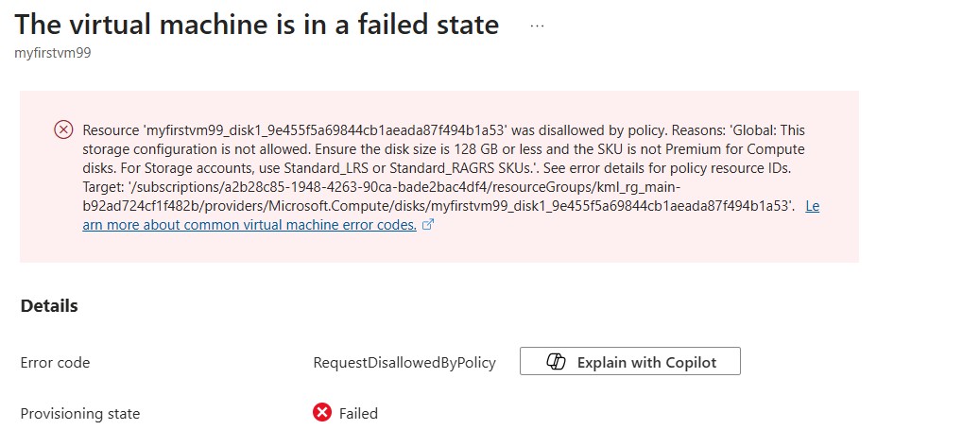Click the Error code label

pyautogui.click(x=55, y=363)
